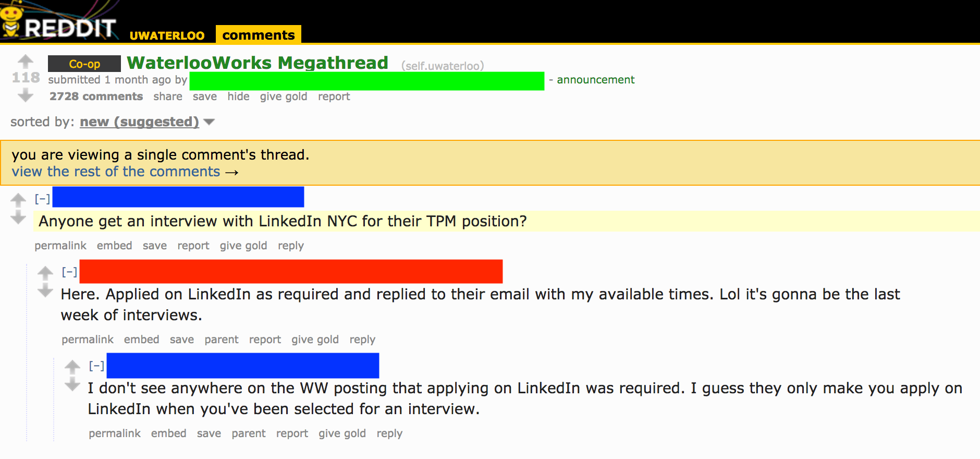Open the WaterlooWorks Megathread title link

click(x=258, y=63)
